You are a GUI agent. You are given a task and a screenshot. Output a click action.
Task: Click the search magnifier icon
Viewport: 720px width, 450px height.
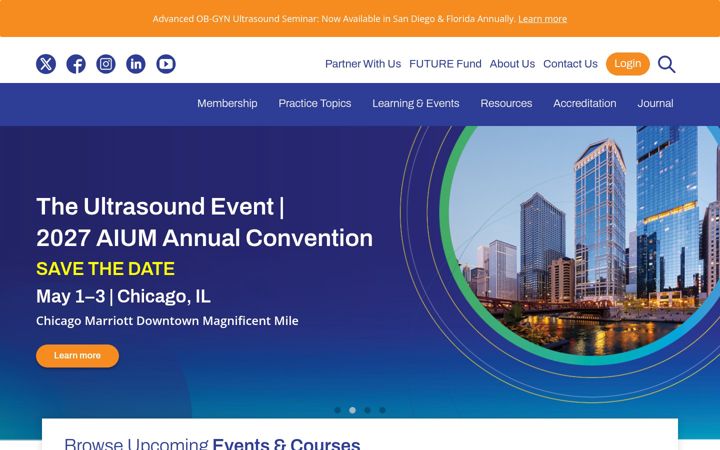coord(666,64)
